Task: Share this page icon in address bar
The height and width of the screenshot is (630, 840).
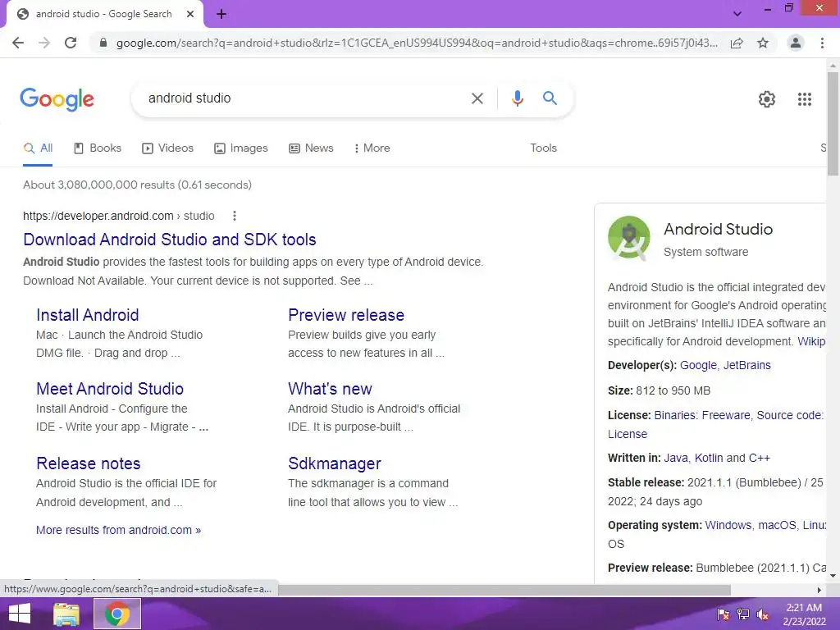Action: 737,43
